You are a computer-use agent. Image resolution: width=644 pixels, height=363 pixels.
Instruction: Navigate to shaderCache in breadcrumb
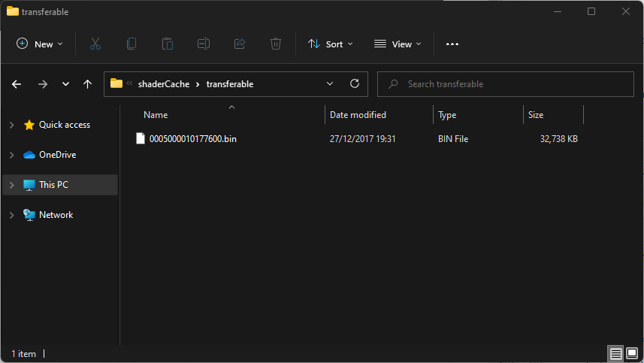pos(164,84)
